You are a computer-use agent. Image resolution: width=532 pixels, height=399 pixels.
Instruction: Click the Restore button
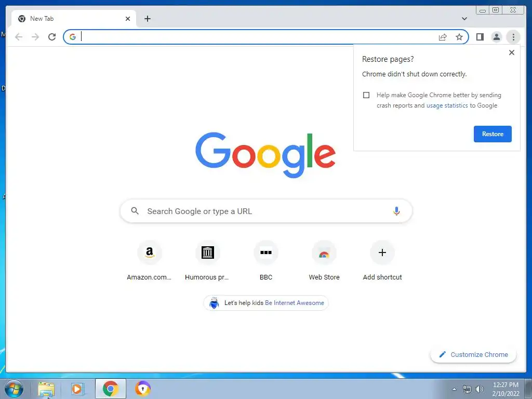pos(493,134)
